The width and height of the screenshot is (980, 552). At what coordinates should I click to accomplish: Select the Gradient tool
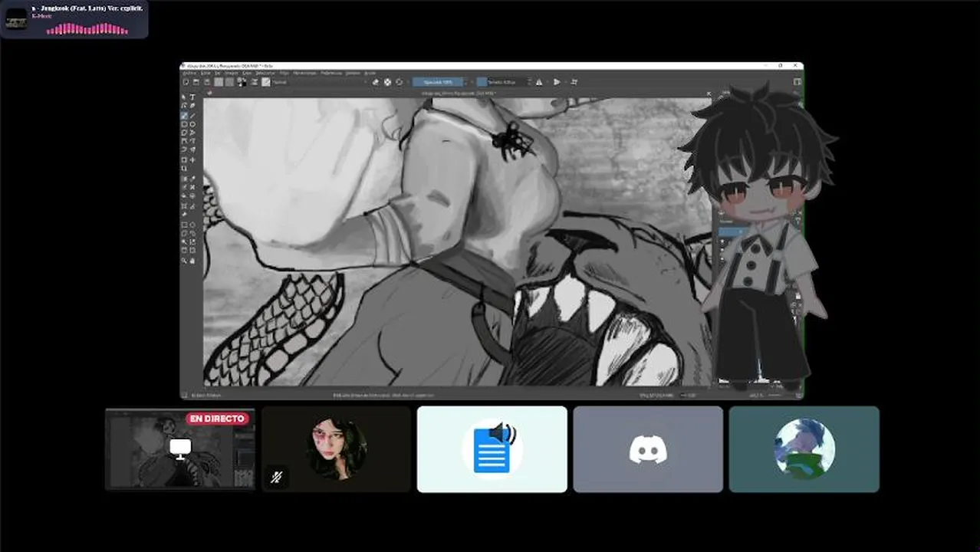pos(184,179)
